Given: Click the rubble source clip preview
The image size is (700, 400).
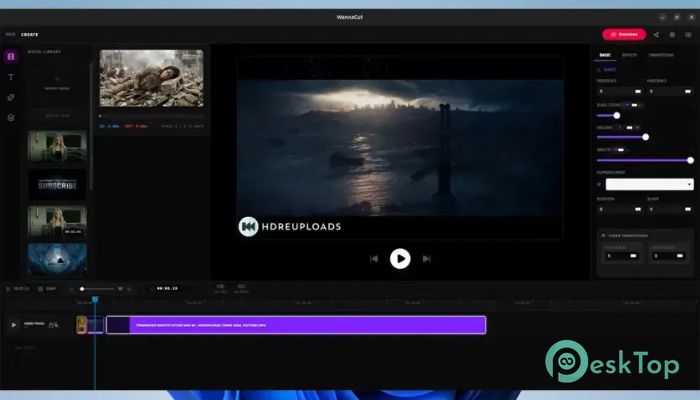Looking at the screenshot, I should 151,78.
